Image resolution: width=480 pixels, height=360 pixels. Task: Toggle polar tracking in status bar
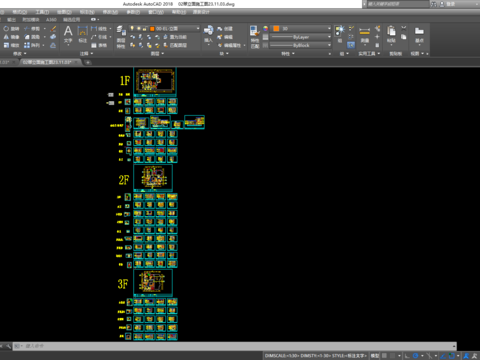pyautogui.click(x=415, y=356)
